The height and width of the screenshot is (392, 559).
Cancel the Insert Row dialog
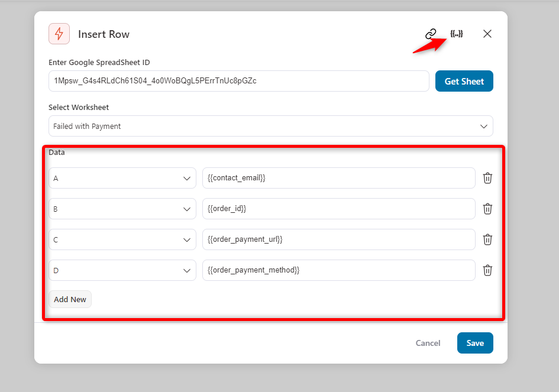(428, 343)
